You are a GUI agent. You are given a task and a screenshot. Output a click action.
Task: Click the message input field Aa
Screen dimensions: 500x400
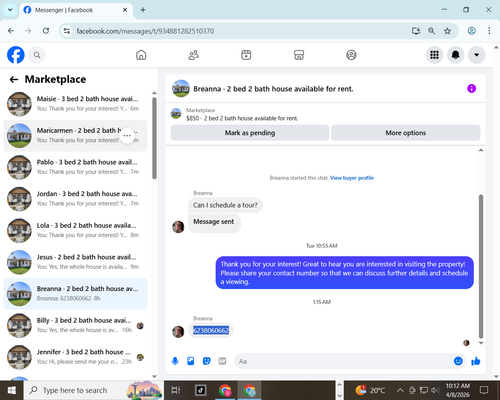point(342,361)
